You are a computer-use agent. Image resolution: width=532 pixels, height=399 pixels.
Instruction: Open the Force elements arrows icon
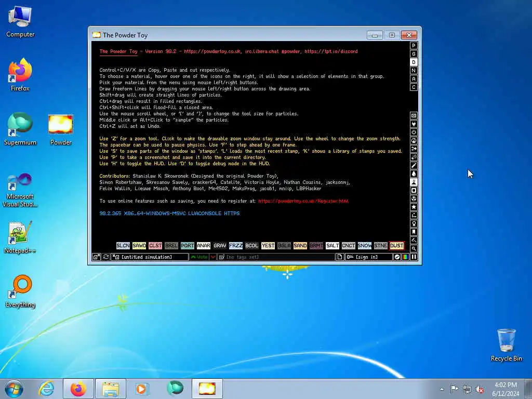[x=414, y=149]
